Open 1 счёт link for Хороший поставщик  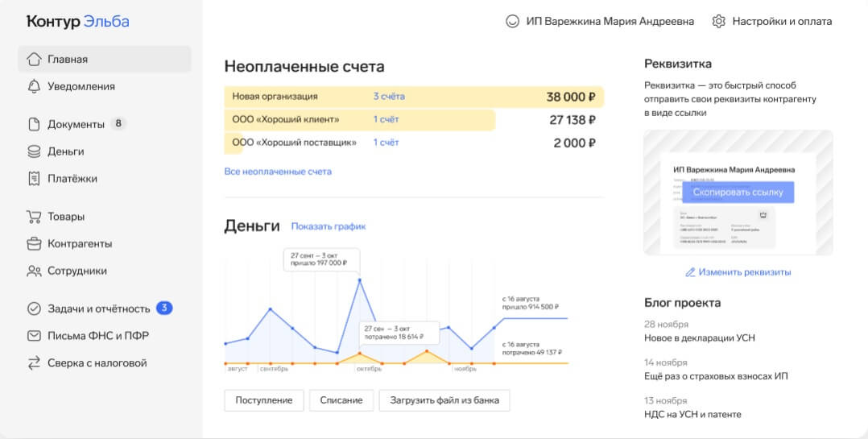point(386,143)
